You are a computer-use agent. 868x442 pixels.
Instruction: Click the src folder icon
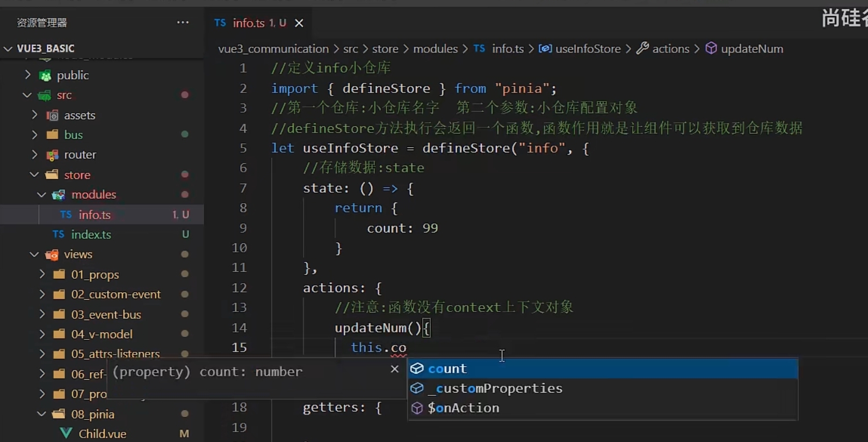coord(45,96)
